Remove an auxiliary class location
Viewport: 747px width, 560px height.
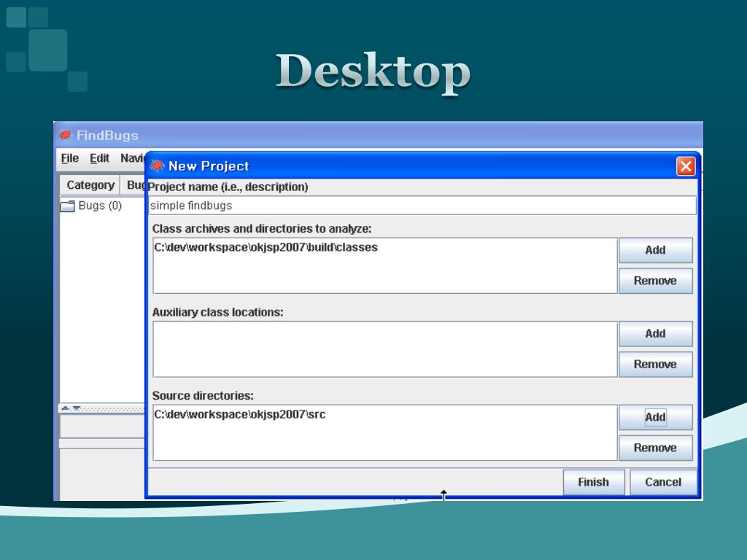pos(655,365)
